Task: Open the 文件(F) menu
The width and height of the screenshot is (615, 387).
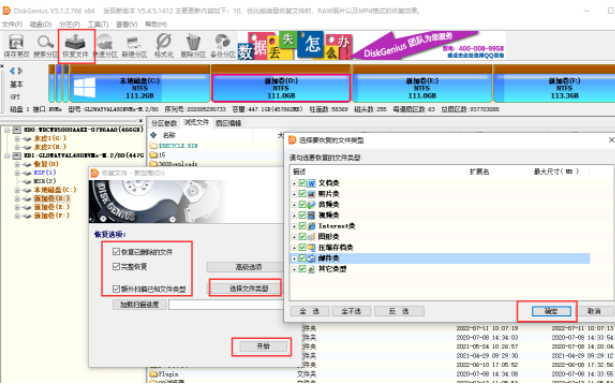Action: [x=12, y=24]
